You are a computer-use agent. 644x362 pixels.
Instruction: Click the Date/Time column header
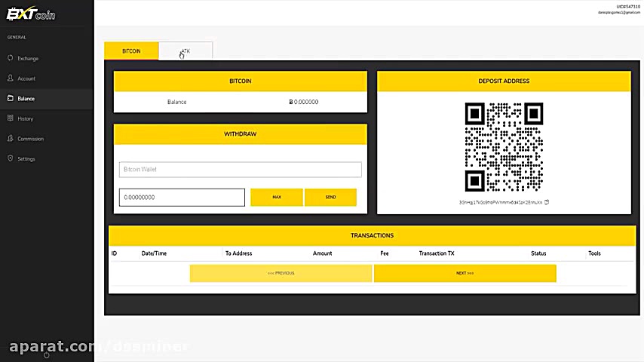(x=154, y=253)
